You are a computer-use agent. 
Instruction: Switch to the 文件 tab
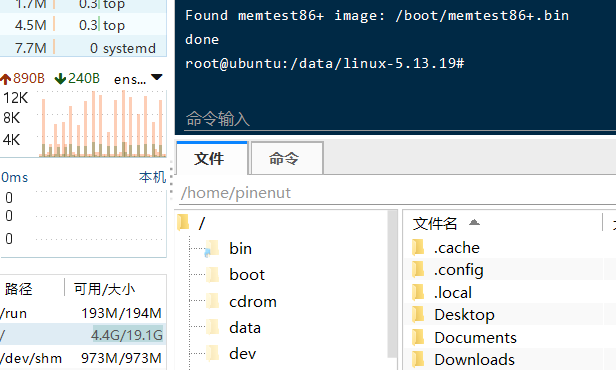(212, 158)
